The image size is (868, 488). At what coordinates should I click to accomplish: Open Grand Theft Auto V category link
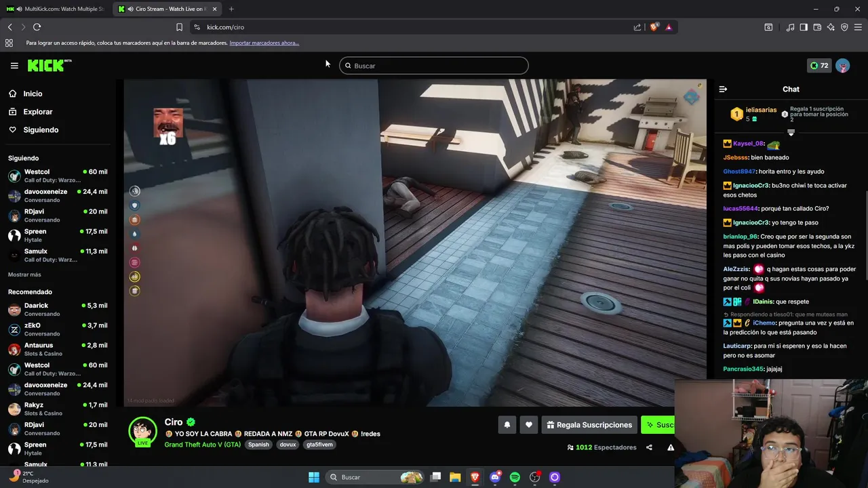coord(202,445)
